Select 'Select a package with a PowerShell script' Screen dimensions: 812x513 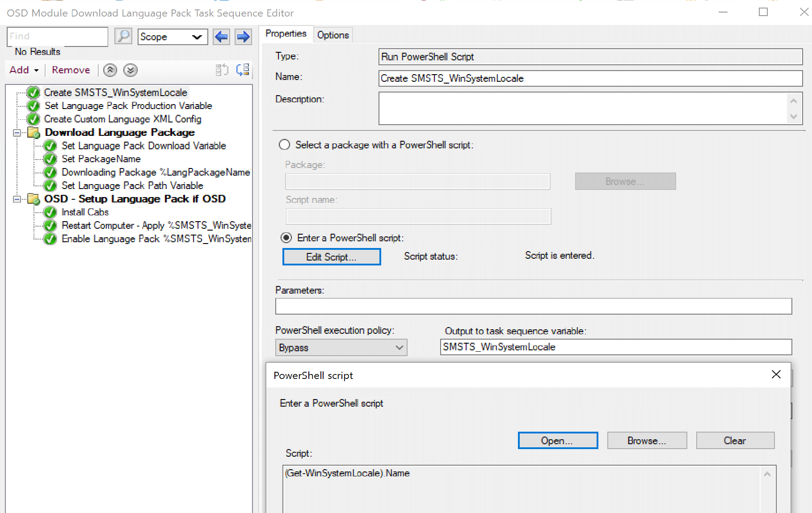285,145
